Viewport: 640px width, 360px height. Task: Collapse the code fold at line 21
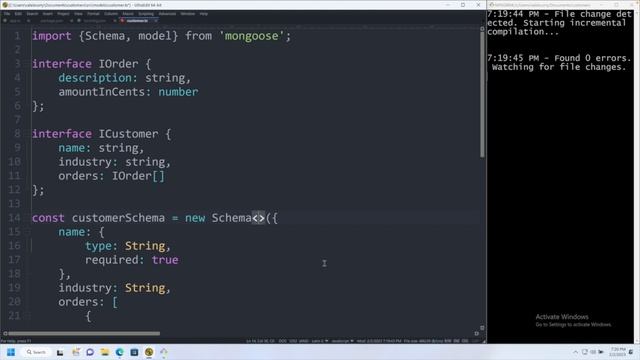pyautogui.click(x=28, y=316)
